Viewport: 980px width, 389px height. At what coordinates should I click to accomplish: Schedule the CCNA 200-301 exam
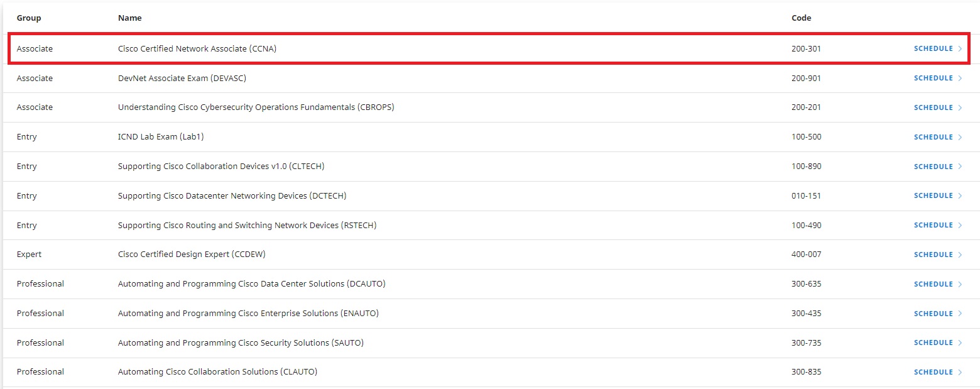tap(933, 48)
